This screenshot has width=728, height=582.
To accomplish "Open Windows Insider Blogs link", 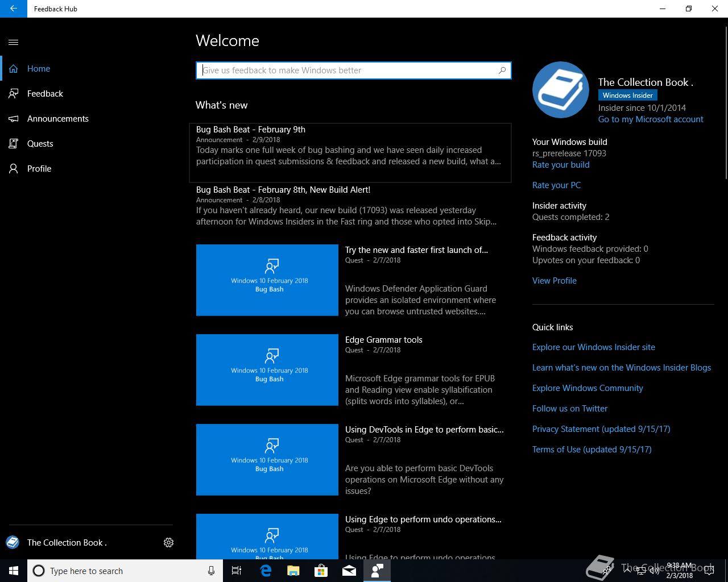I will tap(622, 368).
